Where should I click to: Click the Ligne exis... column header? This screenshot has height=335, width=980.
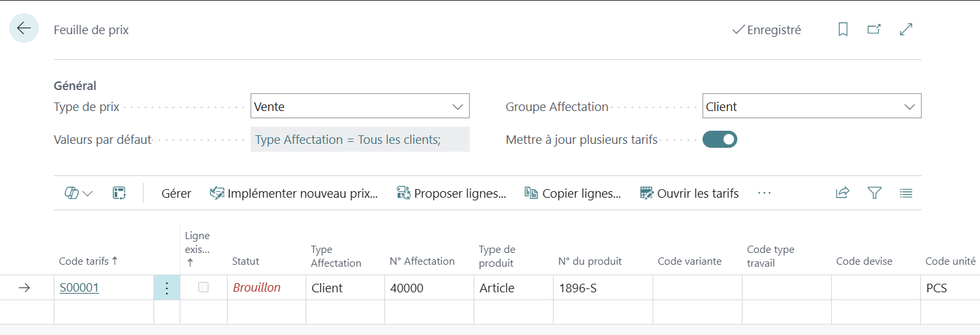pos(198,249)
